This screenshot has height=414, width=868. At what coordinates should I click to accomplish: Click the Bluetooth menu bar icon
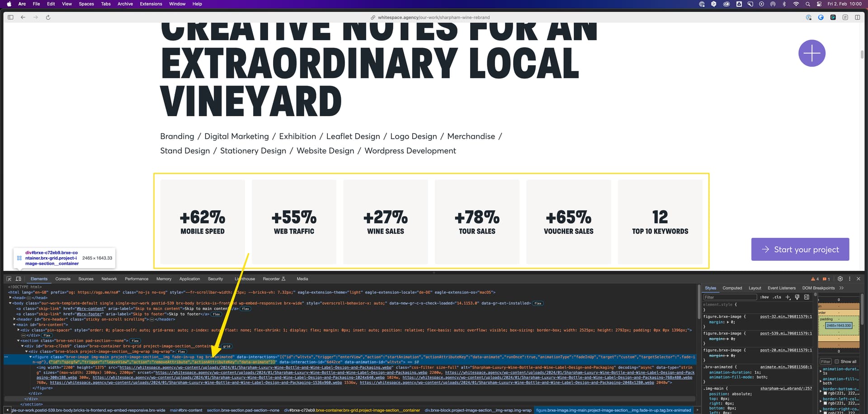coord(784,4)
